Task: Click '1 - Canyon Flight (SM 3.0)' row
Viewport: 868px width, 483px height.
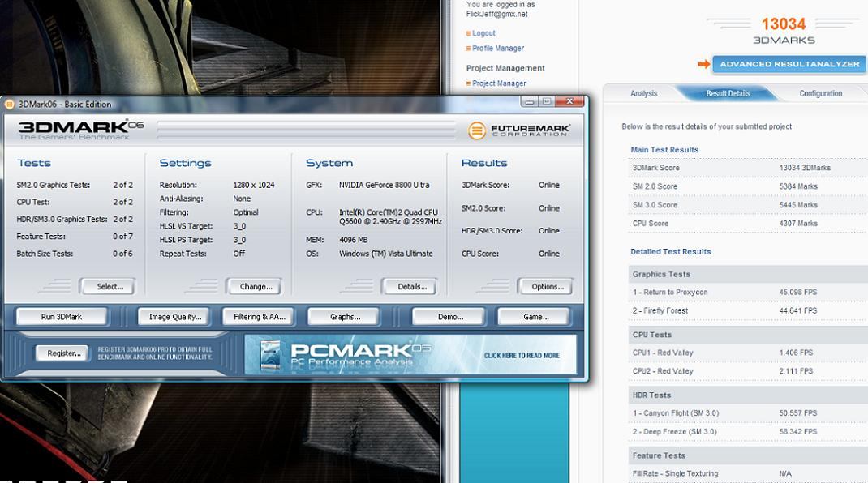Action: [x=748, y=413]
